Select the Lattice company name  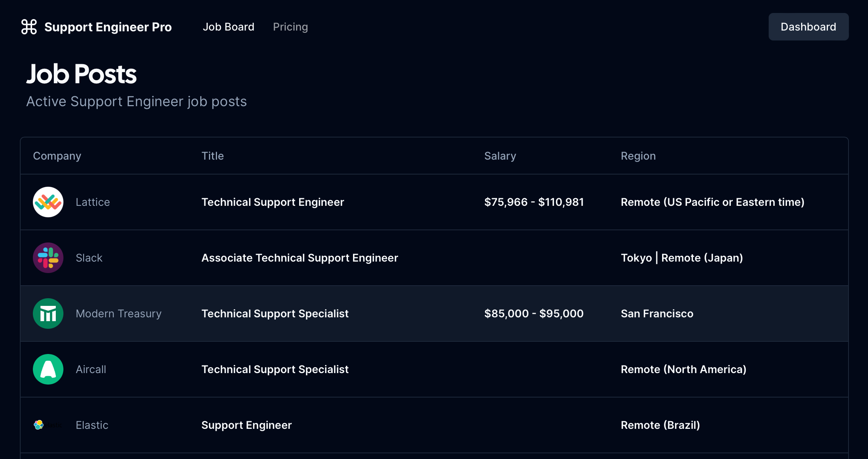pos(93,202)
